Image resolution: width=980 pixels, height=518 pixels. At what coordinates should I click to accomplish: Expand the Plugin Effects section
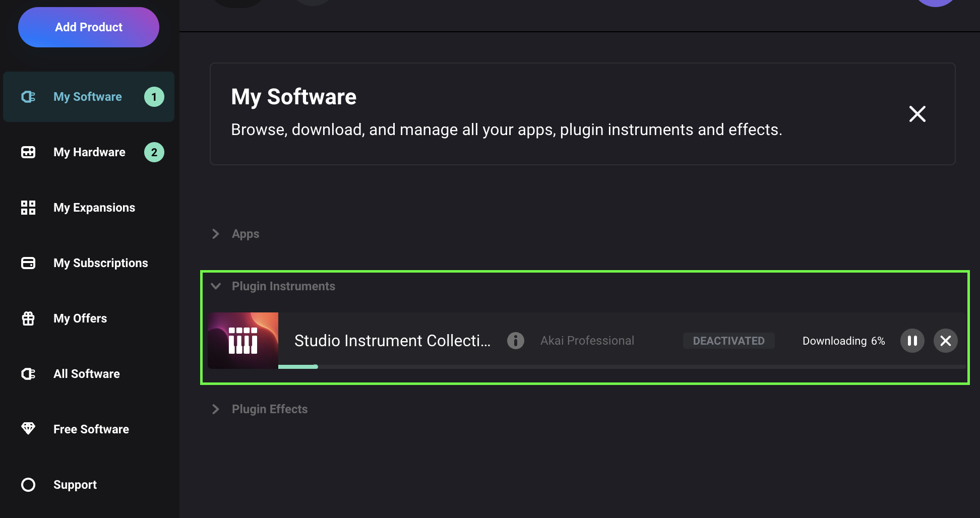click(216, 409)
